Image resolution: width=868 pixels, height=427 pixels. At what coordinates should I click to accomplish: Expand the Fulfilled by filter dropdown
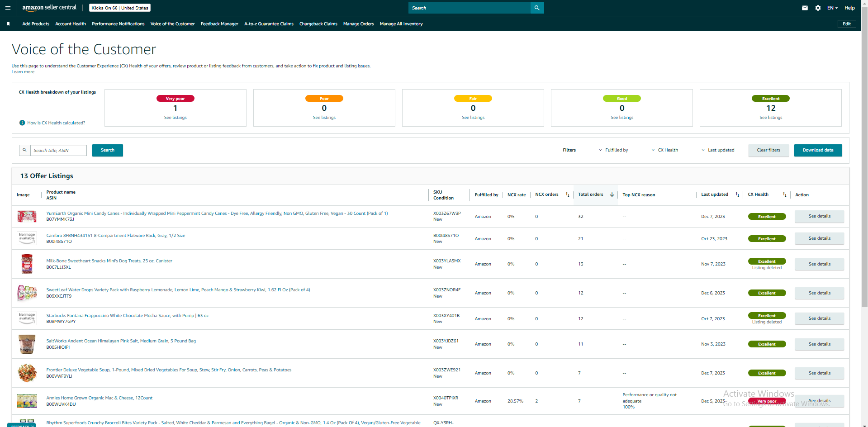click(613, 150)
